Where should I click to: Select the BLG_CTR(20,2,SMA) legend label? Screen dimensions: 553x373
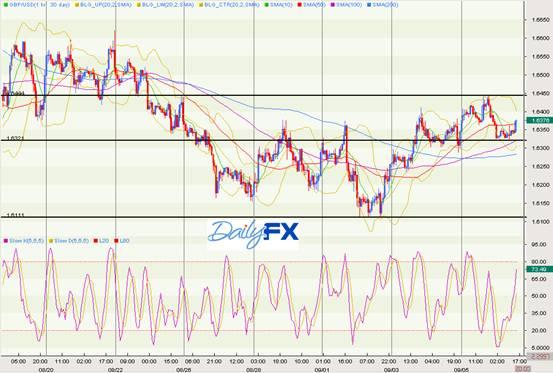click(232, 5)
